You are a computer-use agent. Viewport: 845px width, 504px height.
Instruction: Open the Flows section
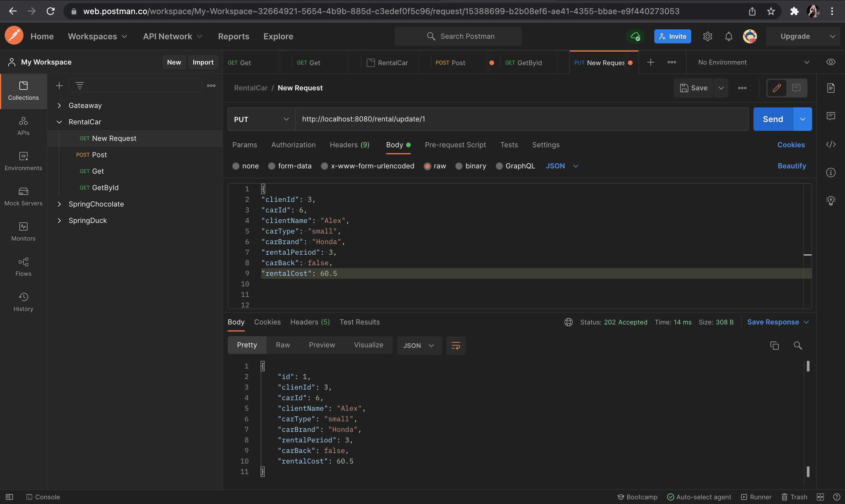(23, 267)
